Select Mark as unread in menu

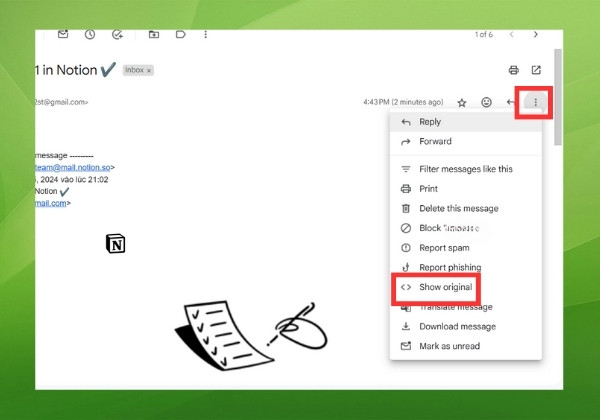coord(466,346)
